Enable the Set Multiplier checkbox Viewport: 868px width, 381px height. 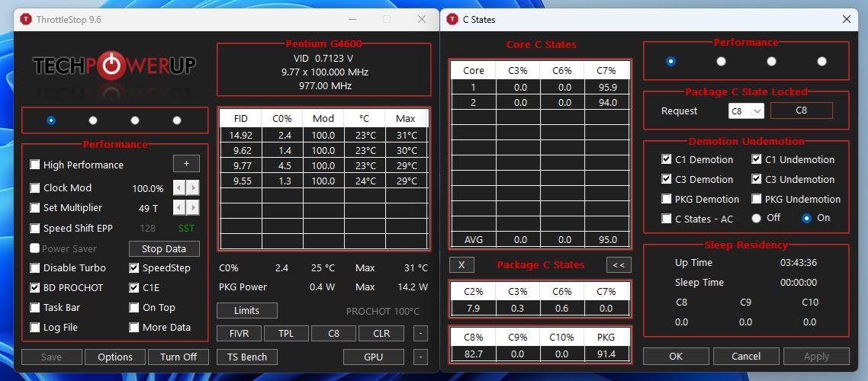tap(35, 208)
